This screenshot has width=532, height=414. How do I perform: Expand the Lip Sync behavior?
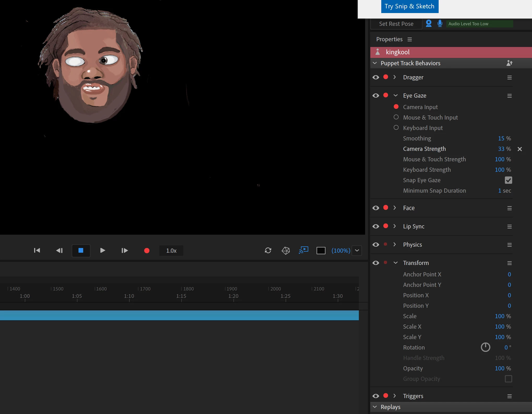tap(395, 226)
